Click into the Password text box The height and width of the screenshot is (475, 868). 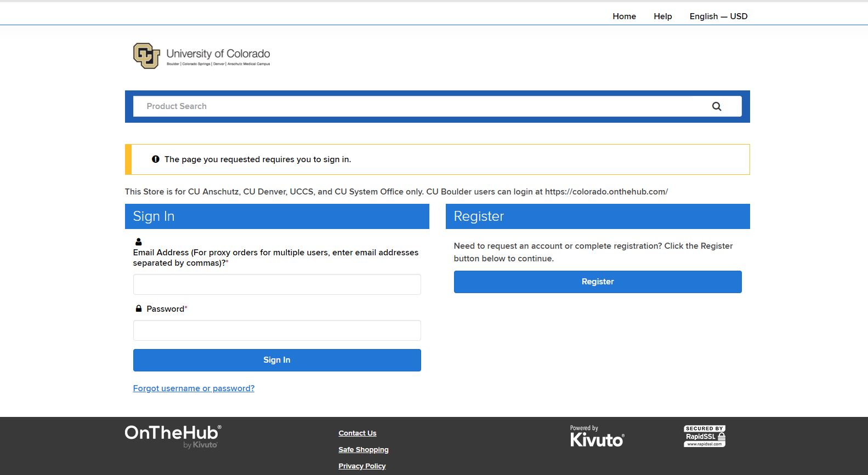(x=277, y=330)
